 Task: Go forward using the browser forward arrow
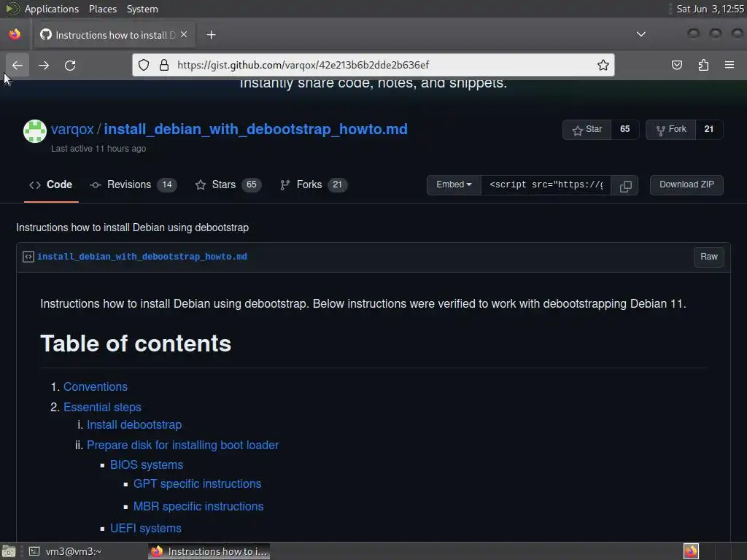(x=44, y=65)
